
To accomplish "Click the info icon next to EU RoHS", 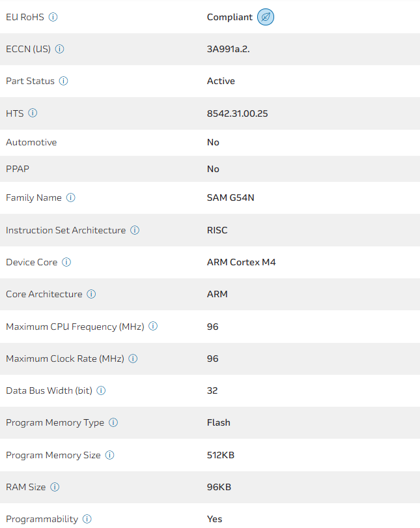I will (53, 17).
